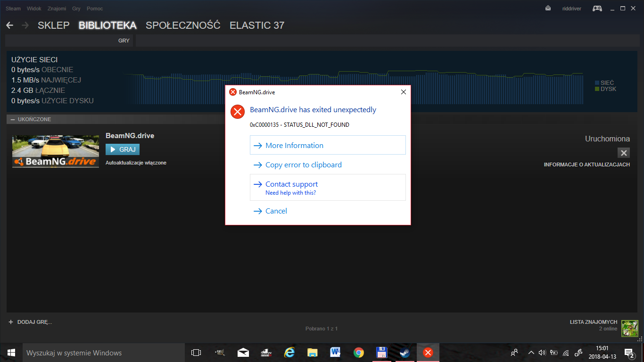
Task: Click the Wi-Fi network tray icon
Action: click(566, 353)
